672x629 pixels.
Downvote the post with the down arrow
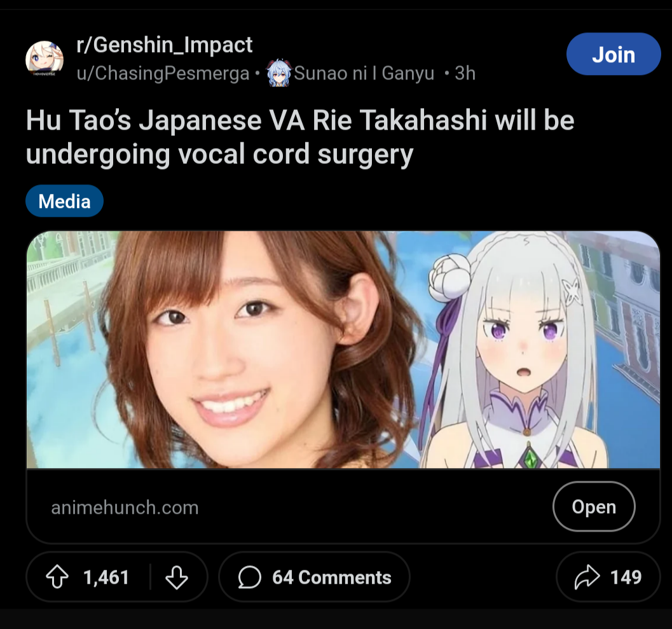click(x=177, y=577)
